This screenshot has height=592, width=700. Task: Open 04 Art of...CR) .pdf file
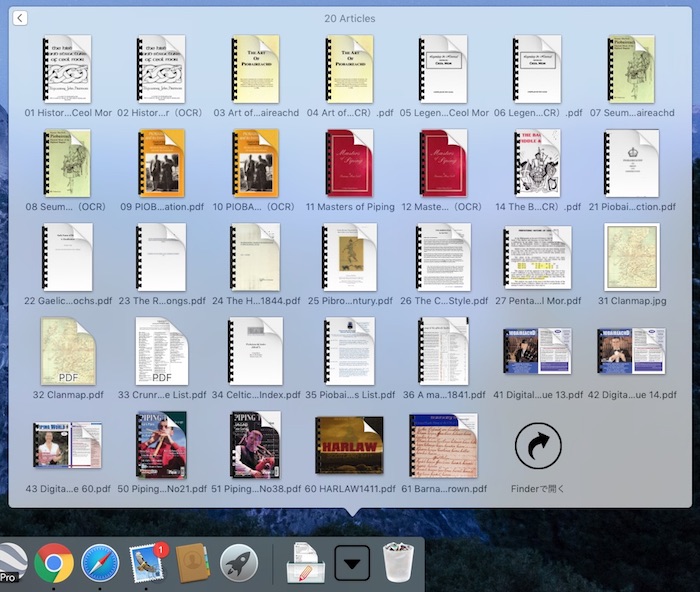(349, 70)
